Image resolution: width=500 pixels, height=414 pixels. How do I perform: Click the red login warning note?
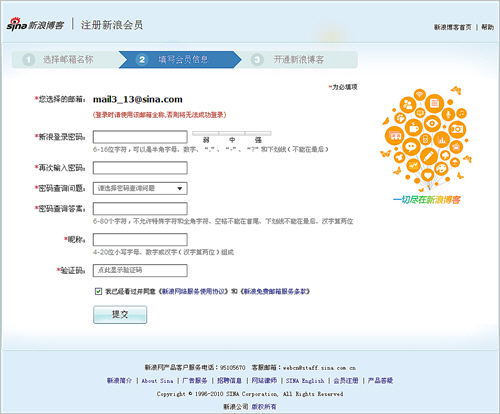pos(159,115)
